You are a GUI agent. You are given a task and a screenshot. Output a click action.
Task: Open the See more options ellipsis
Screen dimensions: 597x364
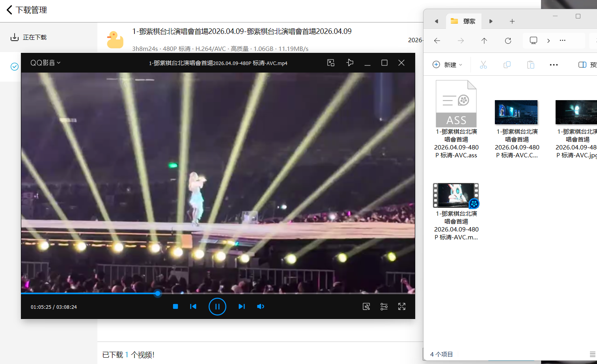pos(554,65)
